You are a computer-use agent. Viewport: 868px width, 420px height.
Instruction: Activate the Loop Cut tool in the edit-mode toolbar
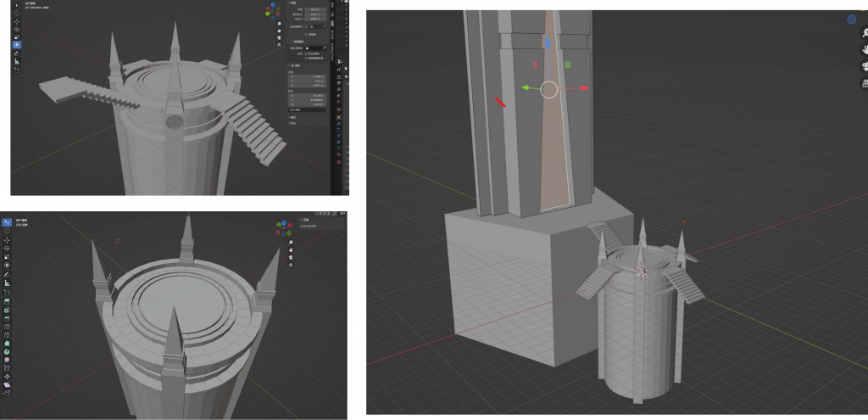(x=7, y=326)
